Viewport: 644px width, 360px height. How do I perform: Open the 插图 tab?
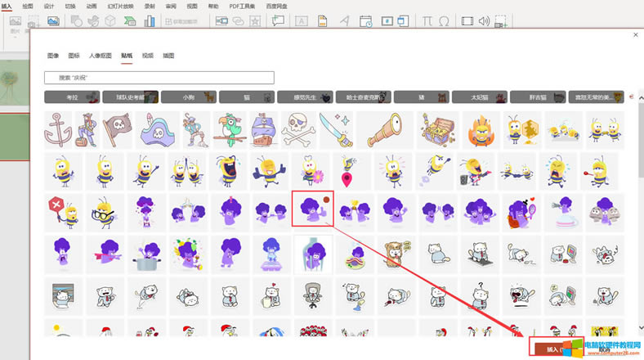[x=168, y=56]
